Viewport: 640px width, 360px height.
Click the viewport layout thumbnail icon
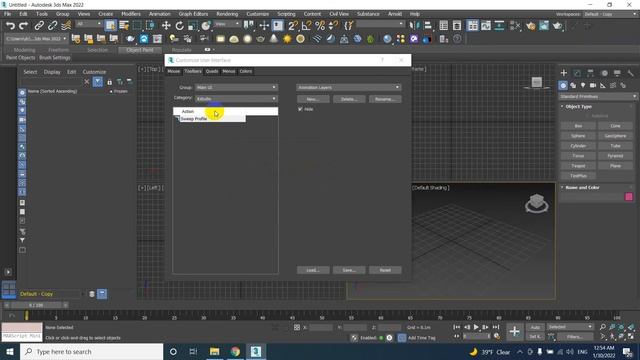click(x=9, y=290)
